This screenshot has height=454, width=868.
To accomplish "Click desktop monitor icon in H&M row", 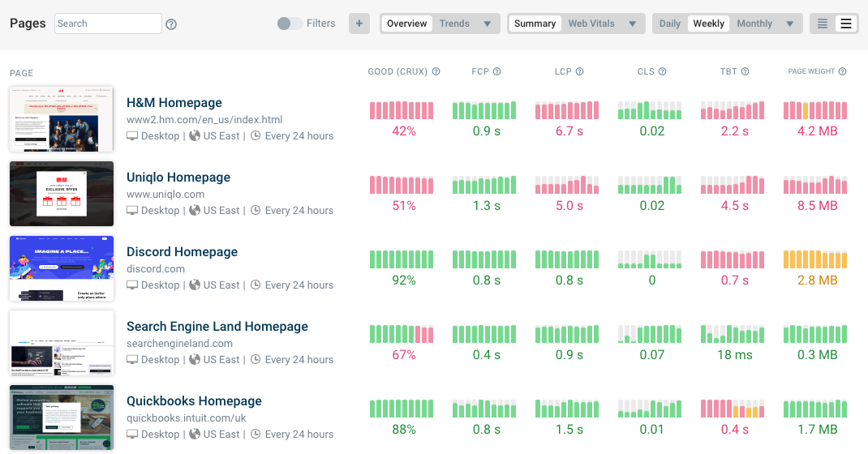I will coord(132,135).
